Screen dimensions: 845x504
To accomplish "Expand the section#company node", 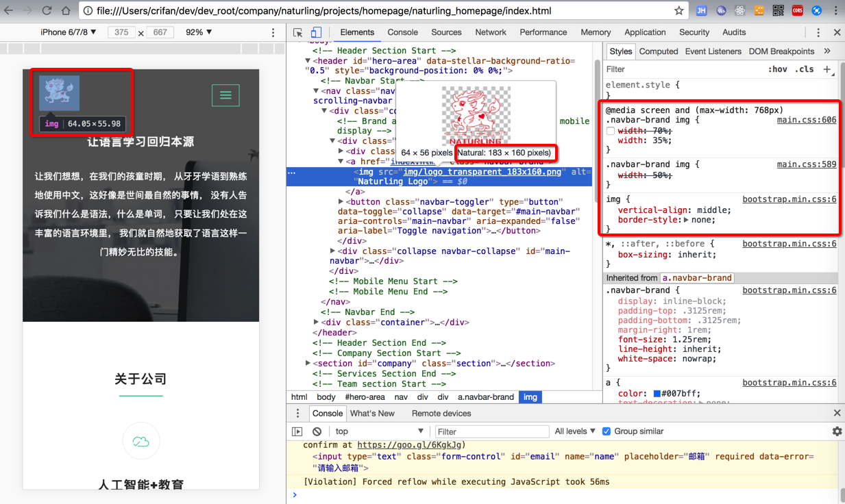I will pyautogui.click(x=308, y=364).
